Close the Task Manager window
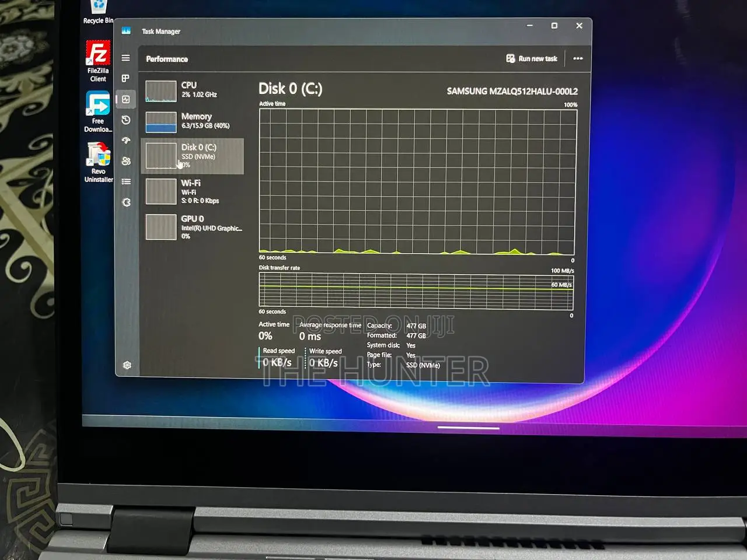Screen dimensions: 747x560 coord(579,26)
